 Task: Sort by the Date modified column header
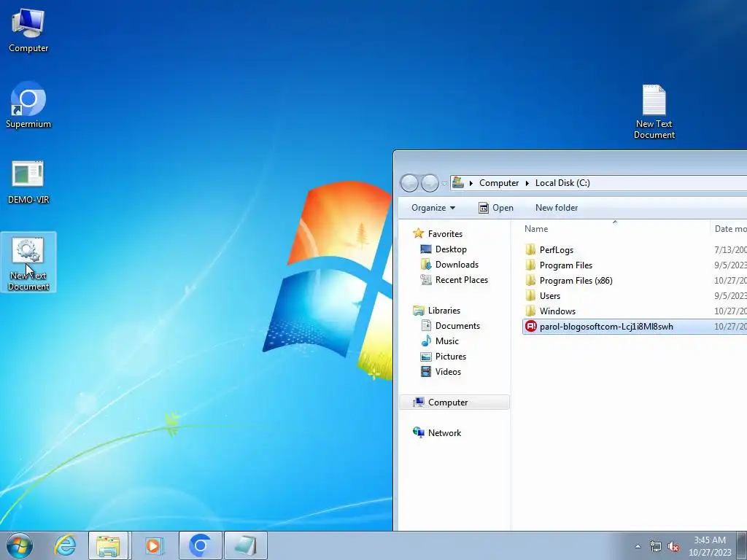(x=729, y=228)
